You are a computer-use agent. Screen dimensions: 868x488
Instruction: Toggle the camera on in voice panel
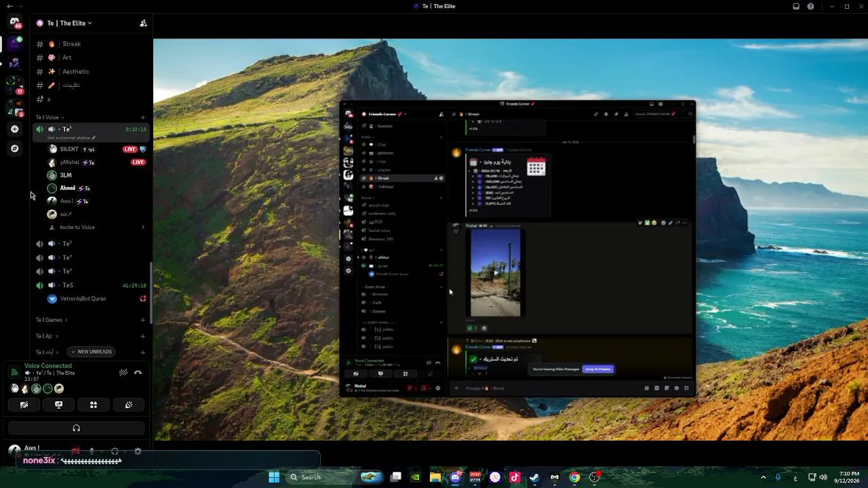click(24, 405)
